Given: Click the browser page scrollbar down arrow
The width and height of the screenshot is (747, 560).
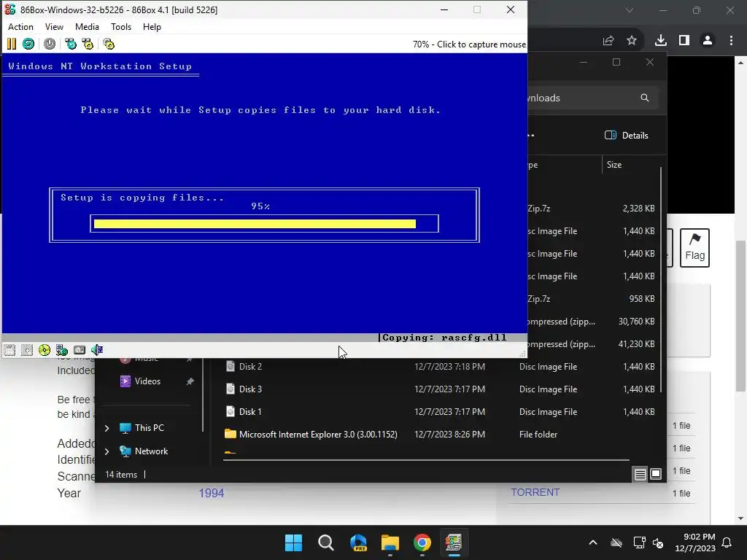Looking at the screenshot, I should pyautogui.click(x=741, y=518).
